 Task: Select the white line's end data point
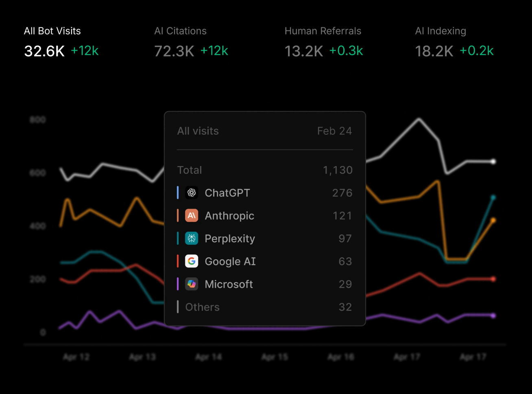[x=493, y=162]
